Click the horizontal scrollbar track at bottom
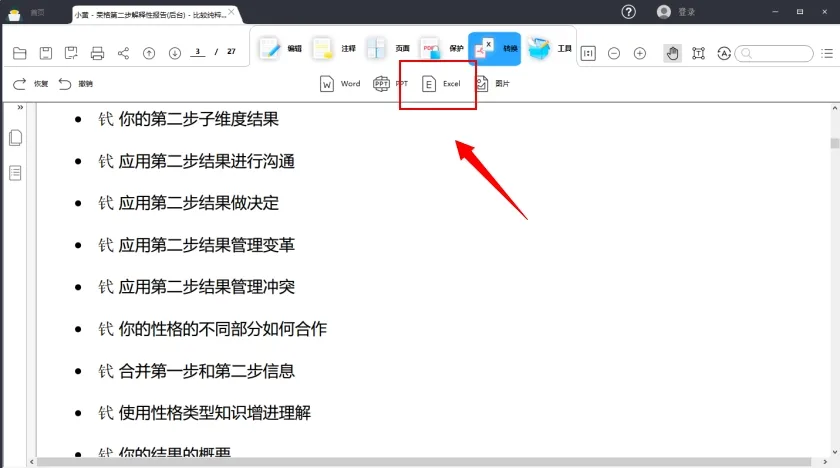 click(x=423, y=462)
